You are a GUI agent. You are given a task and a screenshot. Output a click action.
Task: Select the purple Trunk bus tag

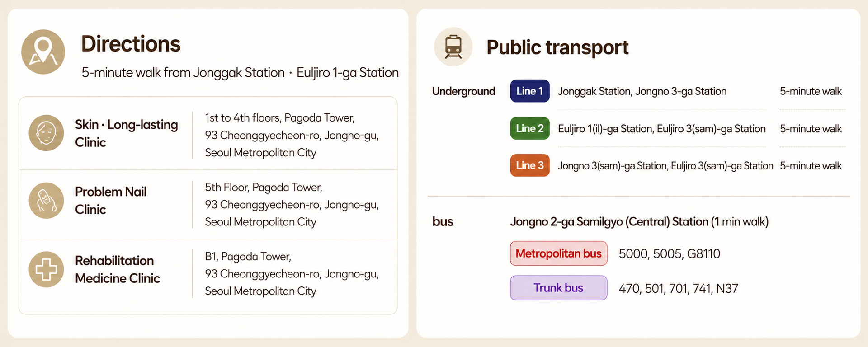pos(559,288)
